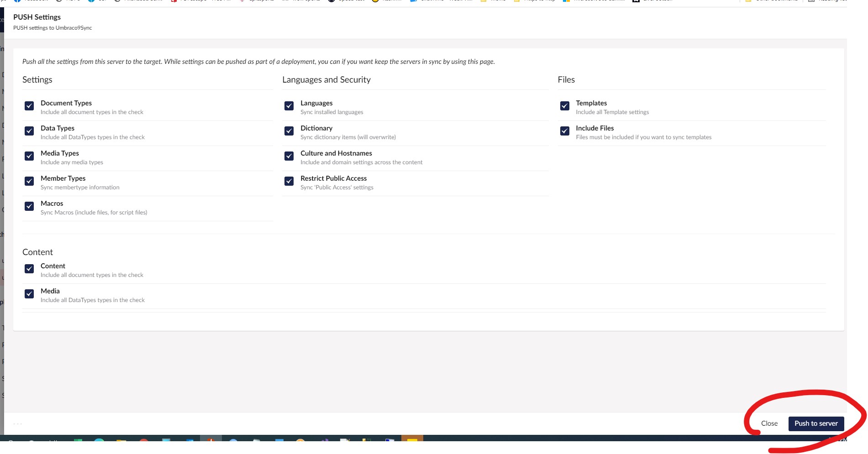
Task: Toggle the Culture and Hostnames checkbox
Action: (289, 156)
